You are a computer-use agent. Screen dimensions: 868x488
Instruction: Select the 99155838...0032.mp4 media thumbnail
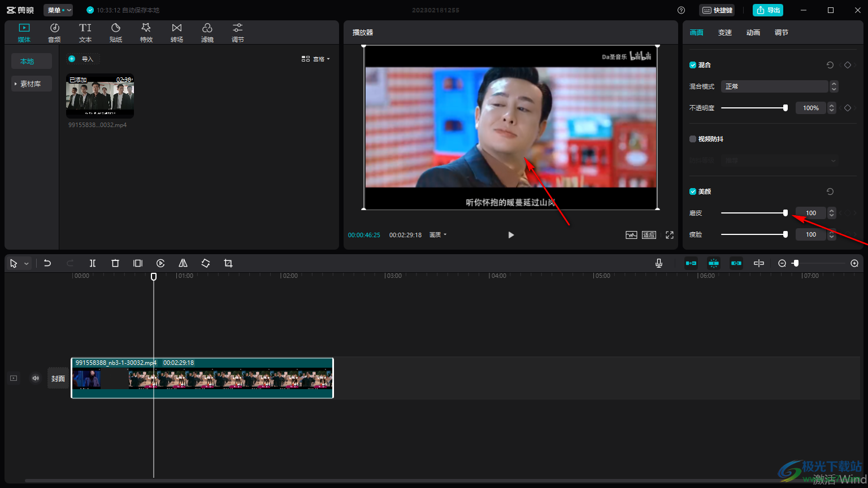pos(100,96)
